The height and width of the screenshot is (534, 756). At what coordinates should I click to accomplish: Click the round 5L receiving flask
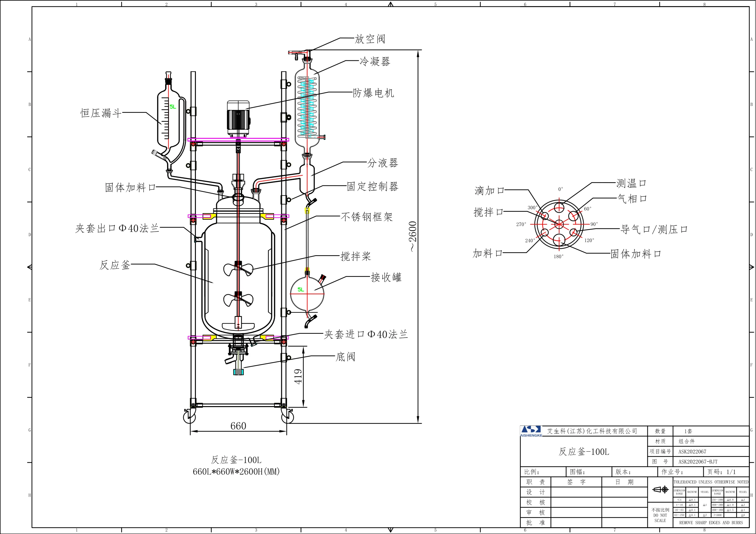coord(307,295)
